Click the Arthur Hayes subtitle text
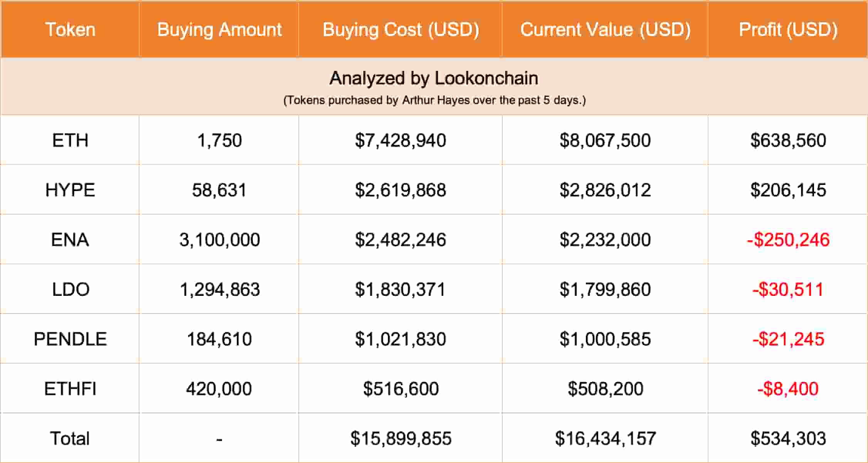 click(434, 100)
